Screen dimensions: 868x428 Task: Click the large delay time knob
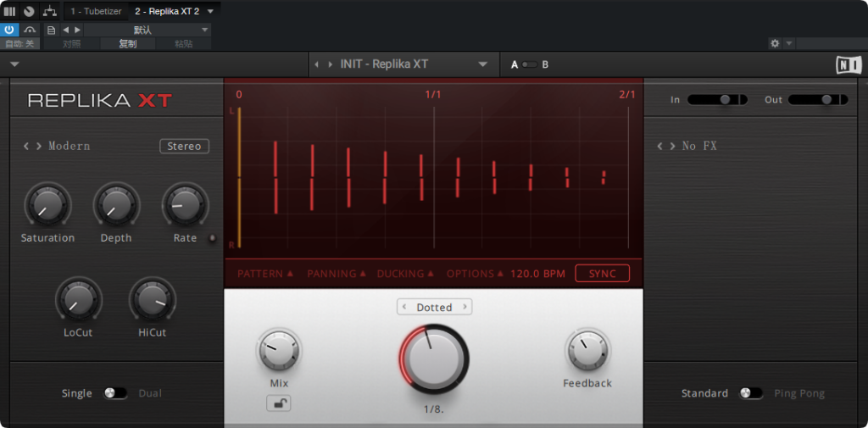pos(434,359)
